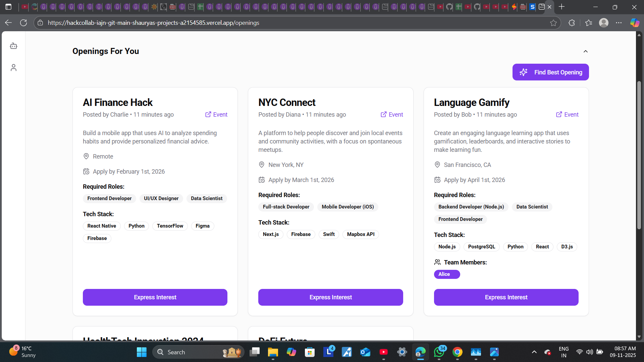Open the browser profile avatar icon
The height and width of the screenshot is (362, 644).
[x=603, y=23]
